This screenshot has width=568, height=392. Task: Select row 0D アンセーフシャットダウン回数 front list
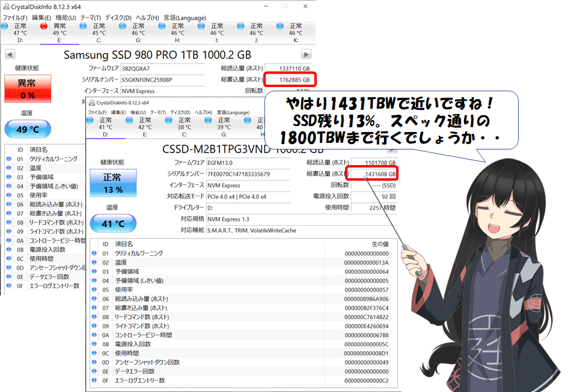[x=240, y=363]
